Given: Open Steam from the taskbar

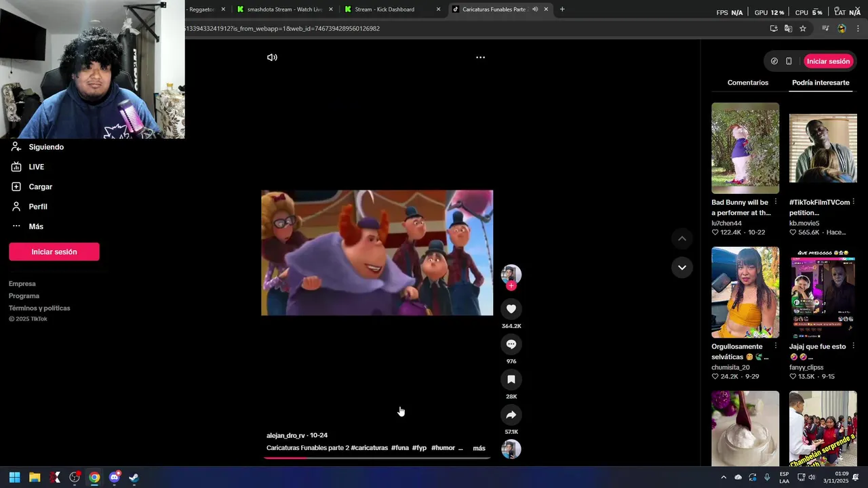Looking at the screenshot, I should 134,477.
